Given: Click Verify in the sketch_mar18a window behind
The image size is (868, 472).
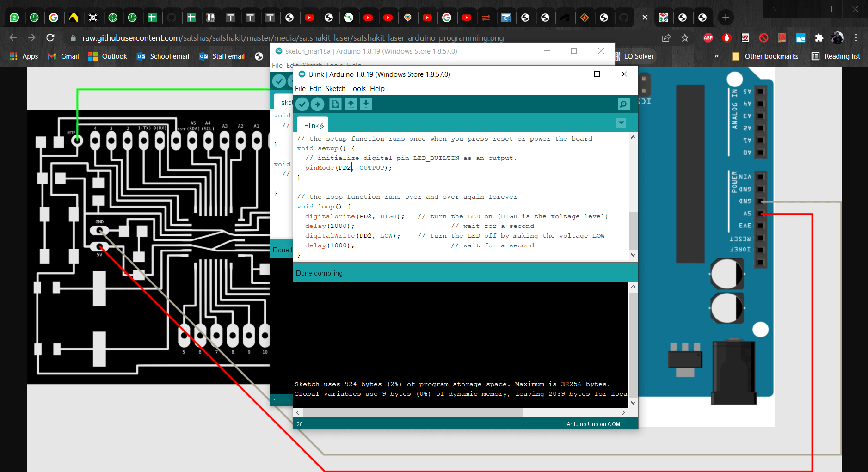Looking at the screenshot, I should click(279, 81).
